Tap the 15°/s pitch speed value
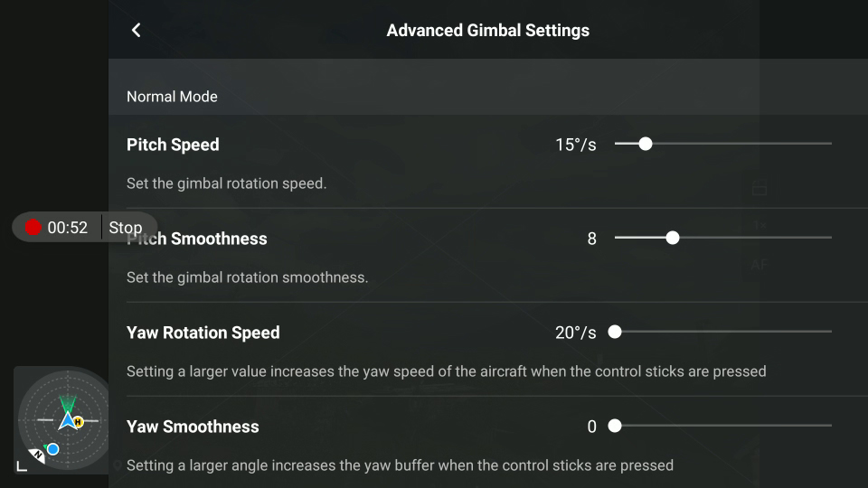This screenshot has height=488, width=868. (576, 145)
